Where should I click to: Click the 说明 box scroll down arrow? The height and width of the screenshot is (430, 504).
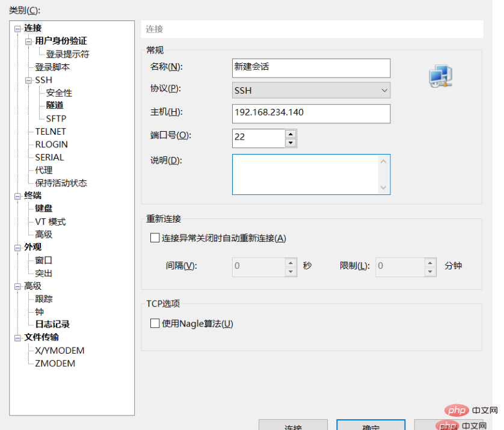[384, 188]
